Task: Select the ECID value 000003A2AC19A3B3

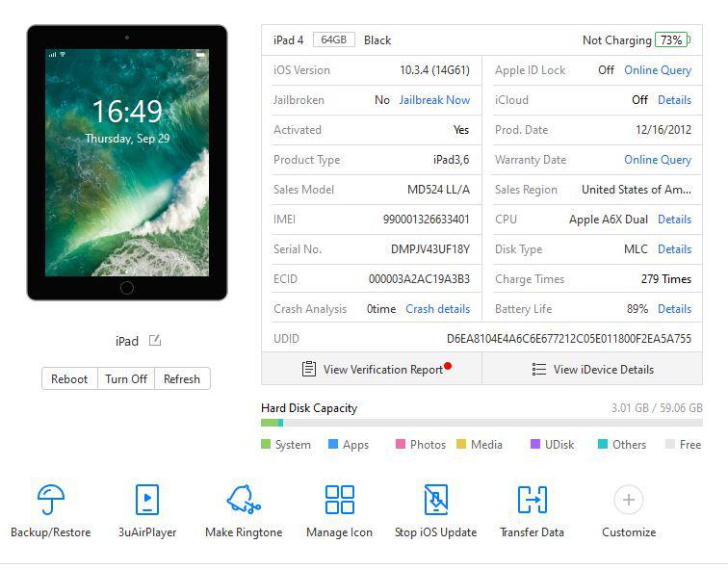Action: pyautogui.click(x=419, y=279)
